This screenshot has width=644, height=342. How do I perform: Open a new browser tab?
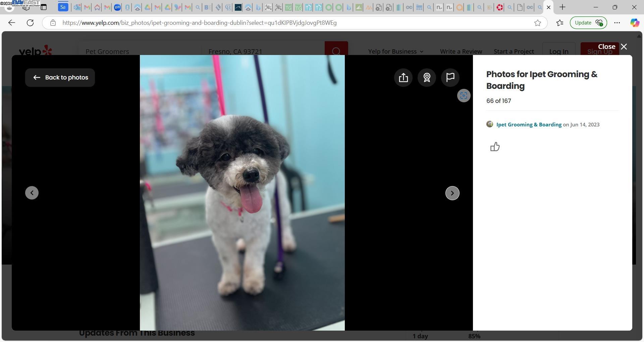tap(562, 7)
